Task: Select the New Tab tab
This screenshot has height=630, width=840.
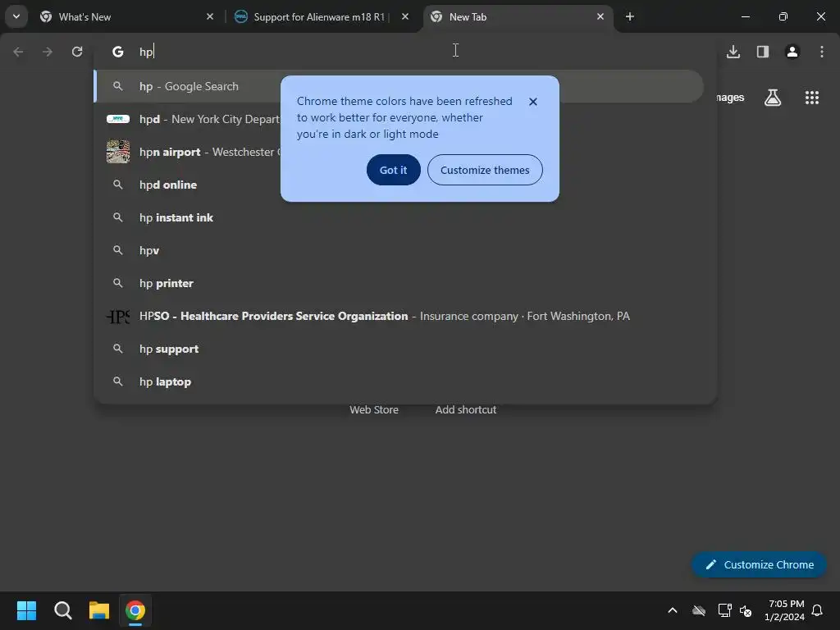Action: tap(518, 16)
